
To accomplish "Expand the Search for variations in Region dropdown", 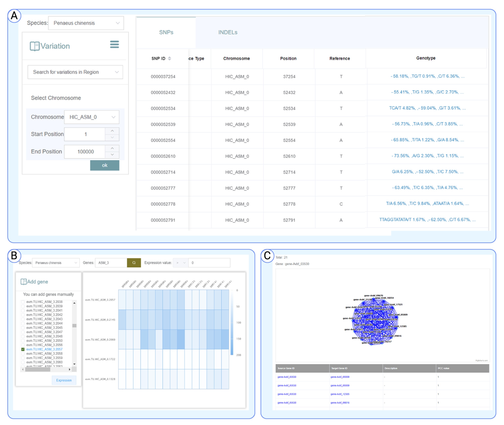I will tap(75, 72).
